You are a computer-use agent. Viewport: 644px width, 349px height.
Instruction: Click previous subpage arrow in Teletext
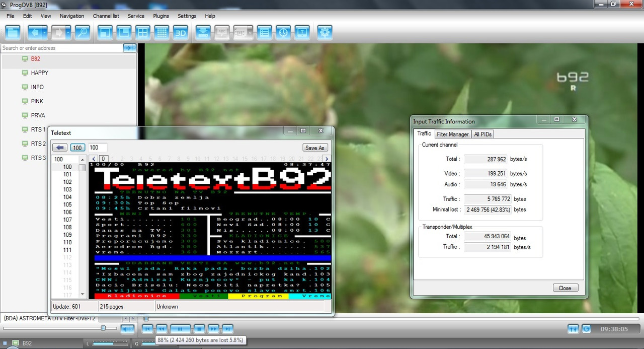pyautogui.click(x=93, y=159)
